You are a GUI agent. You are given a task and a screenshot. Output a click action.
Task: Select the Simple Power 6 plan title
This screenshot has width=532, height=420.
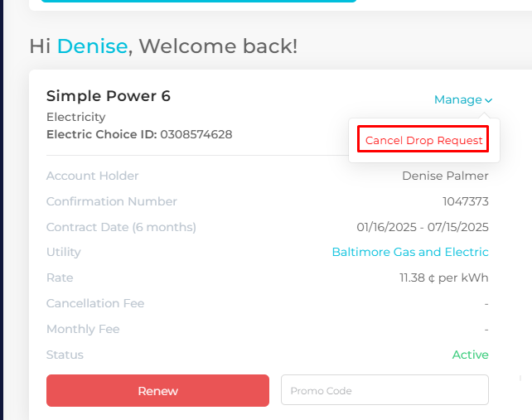(x=109, y=96)
